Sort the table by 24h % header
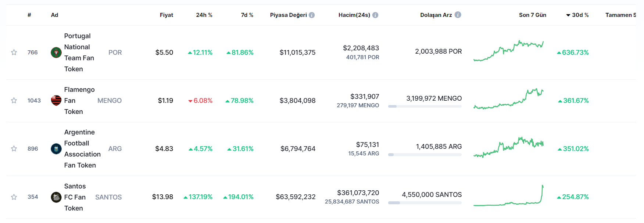The height and width of the screenshot is (223, 644). (x=204, y=15)
